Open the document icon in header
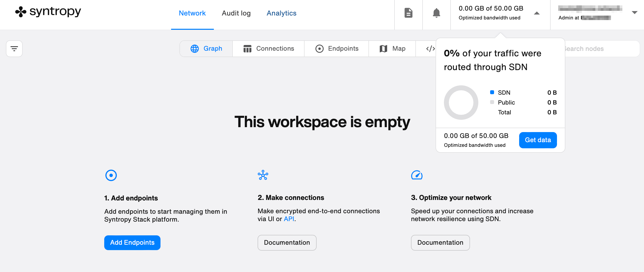This screenshot has width=644, height=272. (408, 13)
